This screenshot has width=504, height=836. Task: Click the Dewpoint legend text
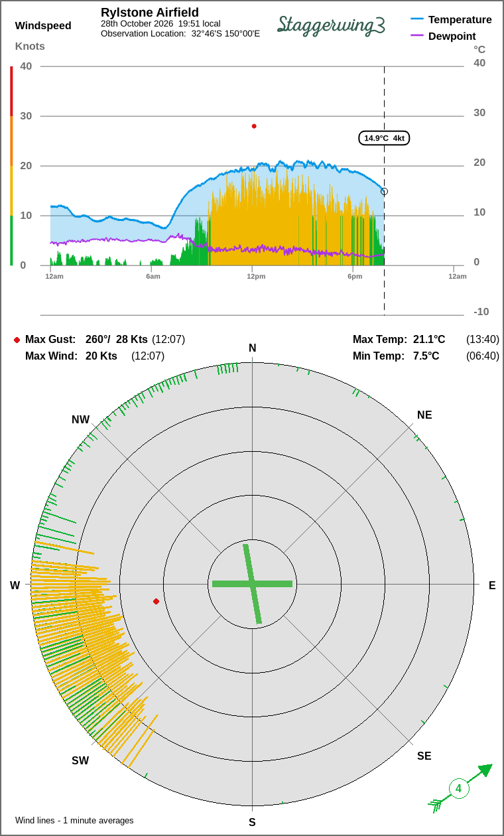(x=452, y=36)
